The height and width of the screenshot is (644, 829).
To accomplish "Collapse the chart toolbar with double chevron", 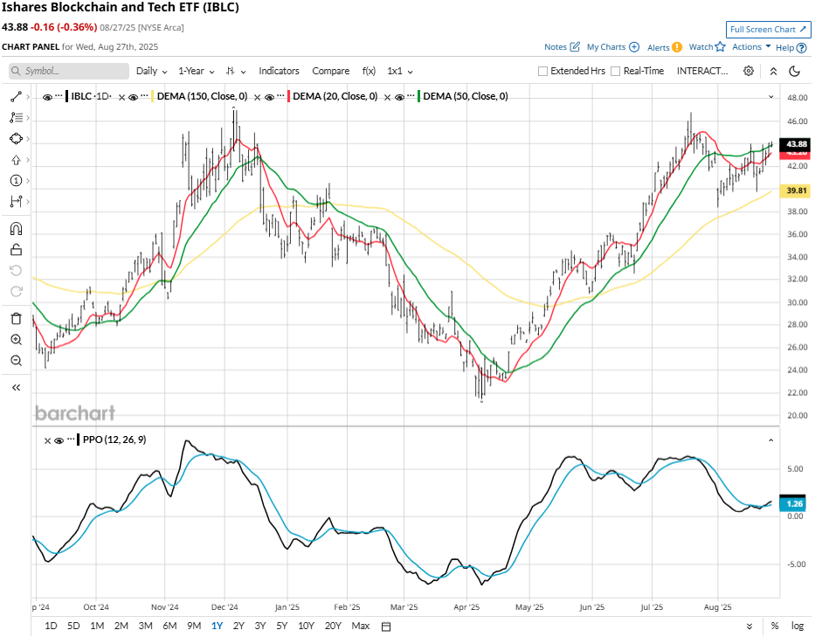I will pyautogui.click(x=773, y=72).
